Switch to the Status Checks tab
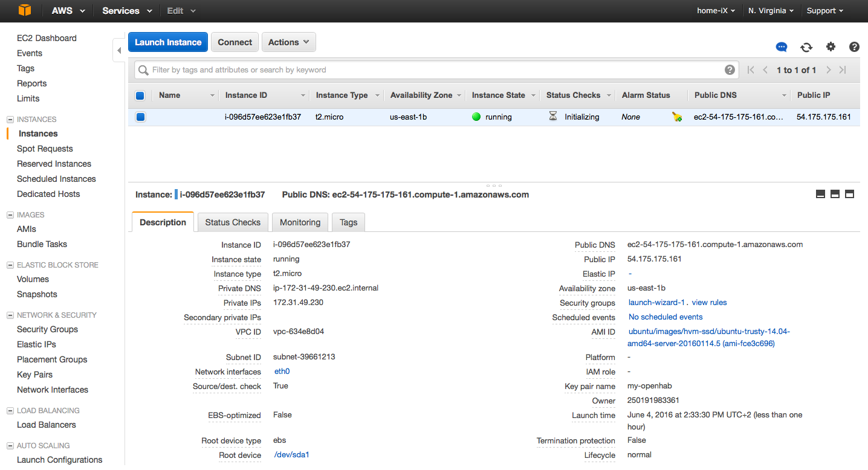Image resolution: width=868 pixels, height=470 pixels. tap(233, 222)
